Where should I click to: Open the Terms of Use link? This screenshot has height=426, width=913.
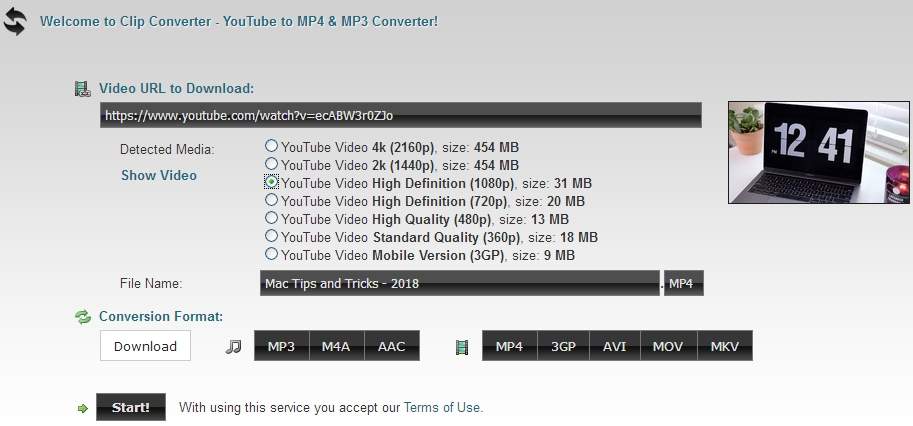pyautogui.click(x=442, y=408)
